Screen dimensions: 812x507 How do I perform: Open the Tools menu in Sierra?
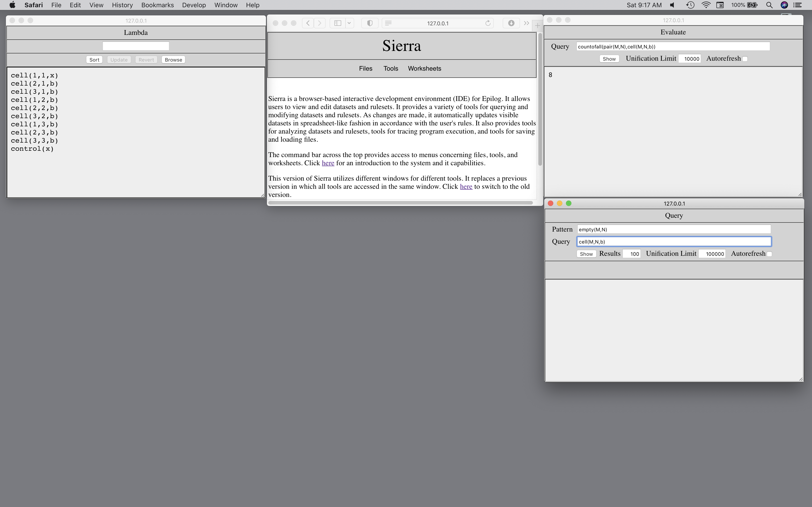[x=391, y=69]
